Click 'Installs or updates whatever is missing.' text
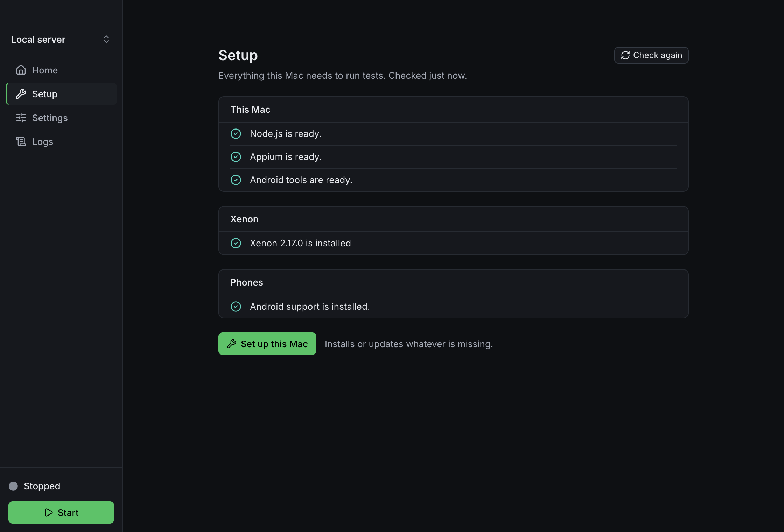784x532 pixels. (x=409, y=344)
